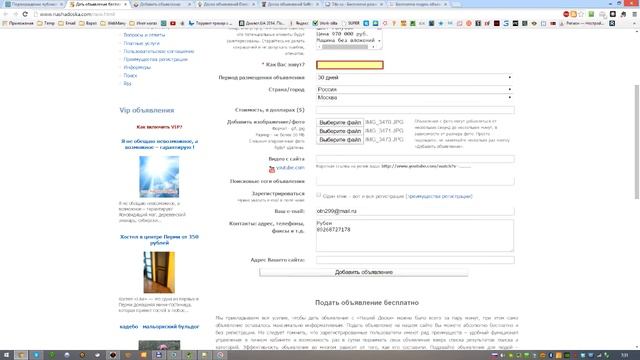
Task: Click Как включить VIP? link
Action: click(x=159, y=127)
